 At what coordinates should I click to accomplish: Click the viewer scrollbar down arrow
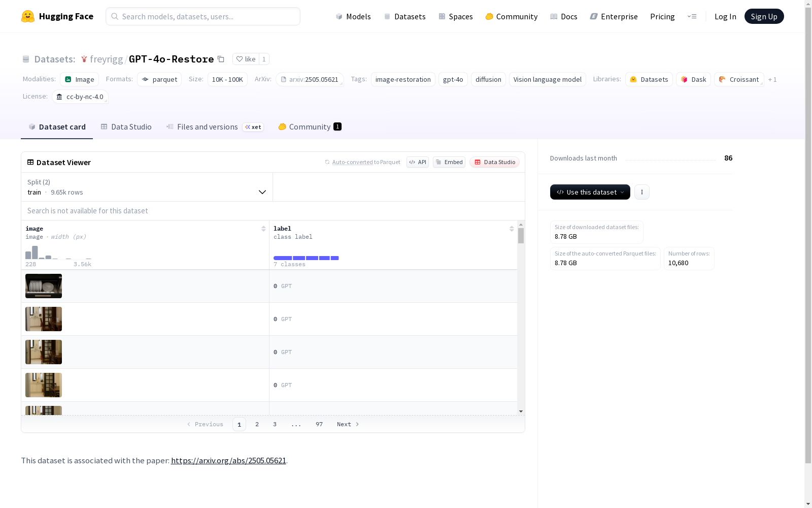(521, 411)
